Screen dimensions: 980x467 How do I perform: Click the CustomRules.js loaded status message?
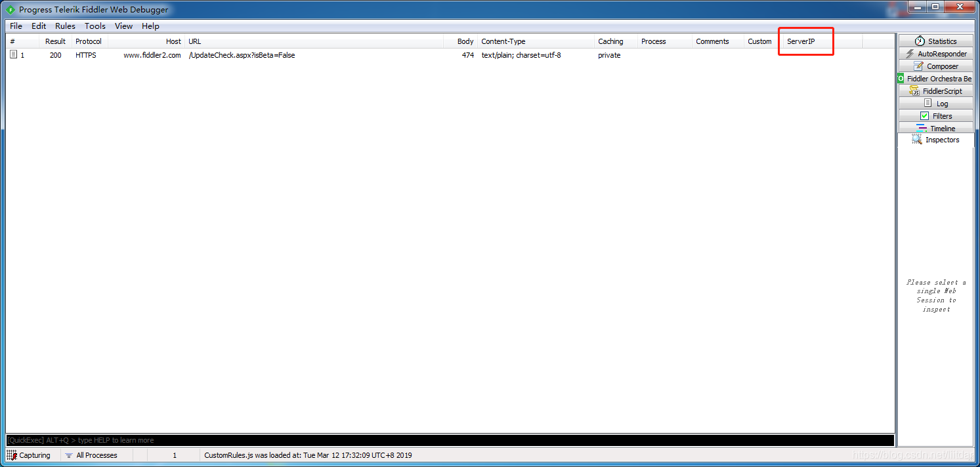pos(308,455)
